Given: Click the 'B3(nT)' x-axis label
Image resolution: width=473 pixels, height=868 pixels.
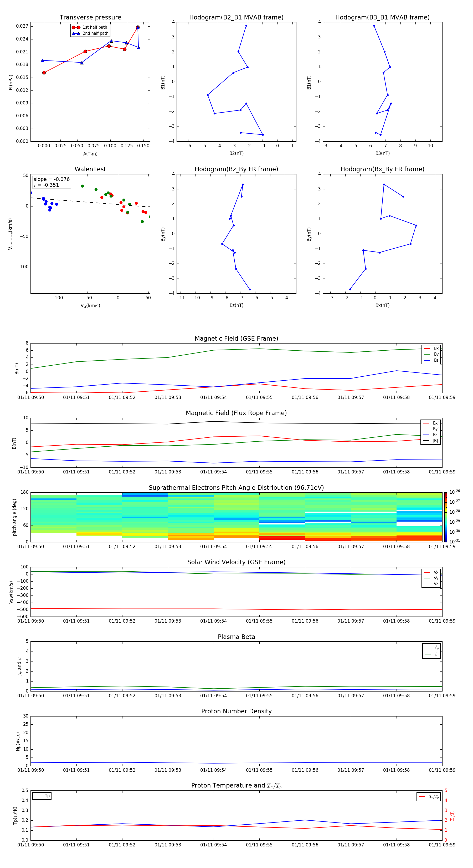Looking at the screenshot, I should (x=382, y=154).
